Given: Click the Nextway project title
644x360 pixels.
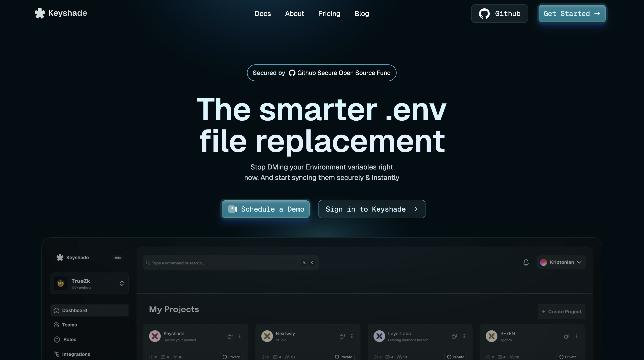Looking at the screenshot, I should (x=285, y=333).
